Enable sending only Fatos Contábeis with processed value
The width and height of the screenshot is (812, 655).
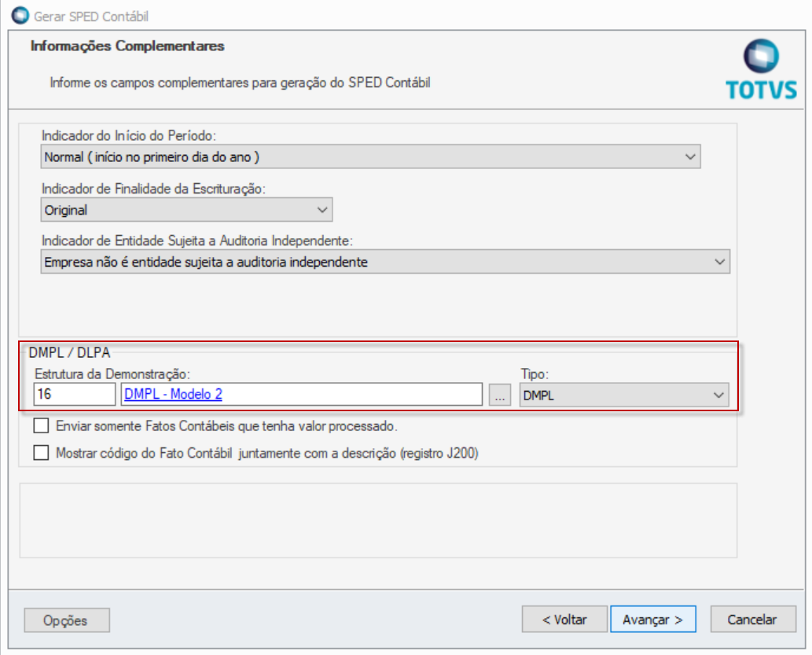[41, 426]
